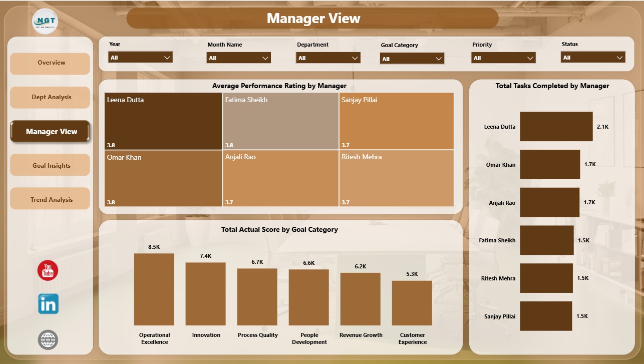Click 'Total Actual Score by Goal Category' title
Viewport: 644px width, 364px height.
click(279, 230)
